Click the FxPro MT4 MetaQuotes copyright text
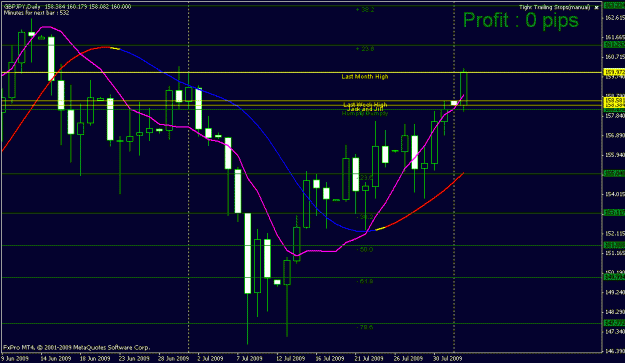The image size is (625, 363). 77,348
